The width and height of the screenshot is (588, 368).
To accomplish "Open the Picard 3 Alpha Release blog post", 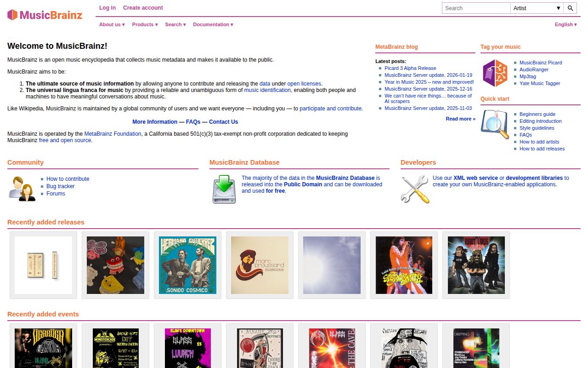I will coord(410,68).
